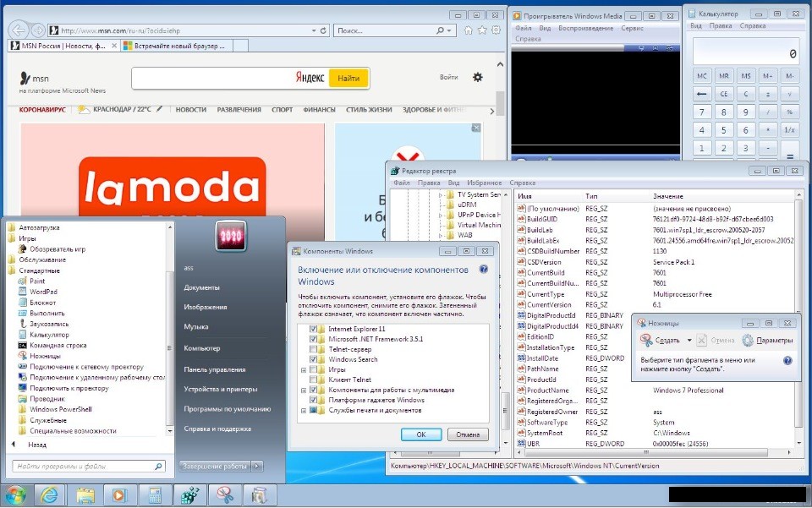Viewport: 812px width, 508px height.
Task: Click the Internet Explorer forward arrow
Action: [x=38, y=30]
